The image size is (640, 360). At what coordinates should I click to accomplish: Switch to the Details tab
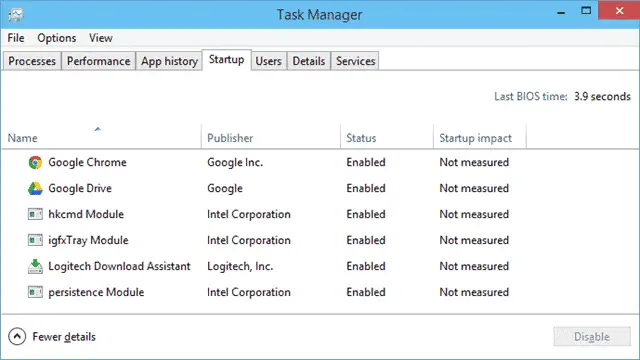[x=309, y=61]
